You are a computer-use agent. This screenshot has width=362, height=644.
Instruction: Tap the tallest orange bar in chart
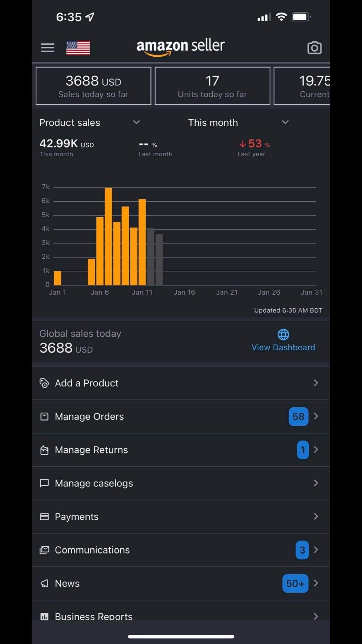click(x=108, y=236)
